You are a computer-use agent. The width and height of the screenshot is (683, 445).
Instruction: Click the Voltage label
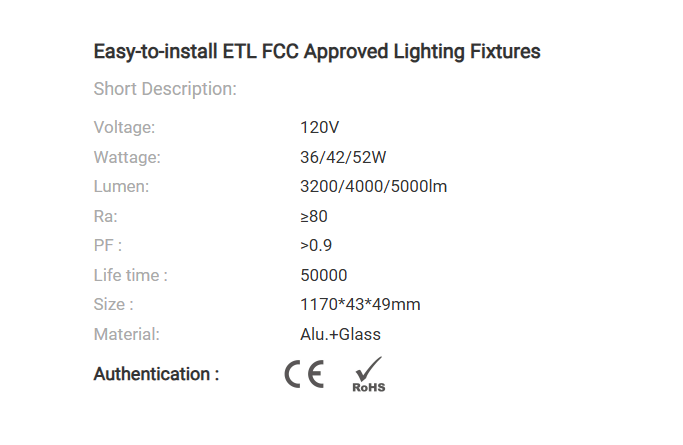tap(125, 128)
